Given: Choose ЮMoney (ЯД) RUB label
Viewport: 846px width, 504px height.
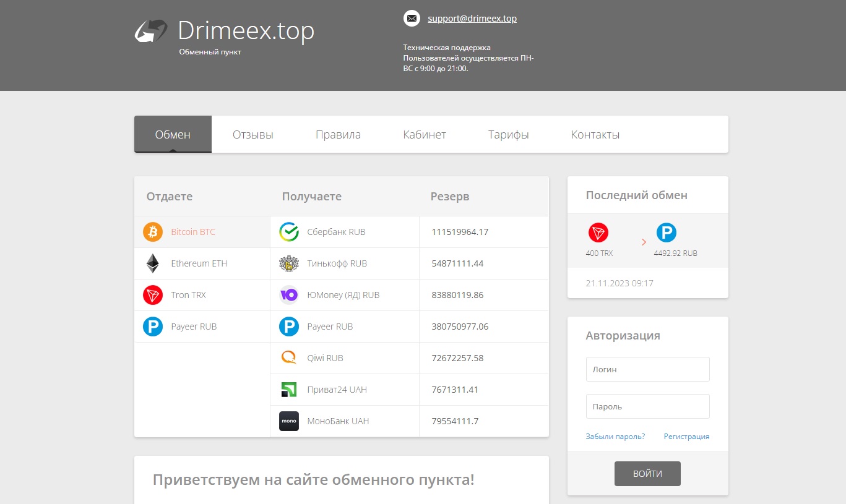Looking at the screenshot, I should click(343, 295).
